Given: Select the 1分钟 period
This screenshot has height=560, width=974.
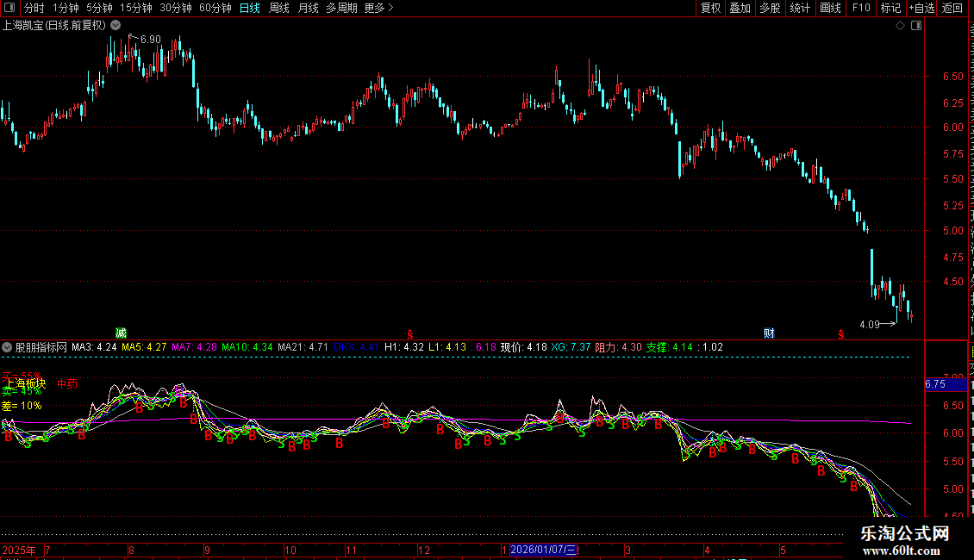Looking at the screenshot, I should pyautogui.click(x=66, y=8).
